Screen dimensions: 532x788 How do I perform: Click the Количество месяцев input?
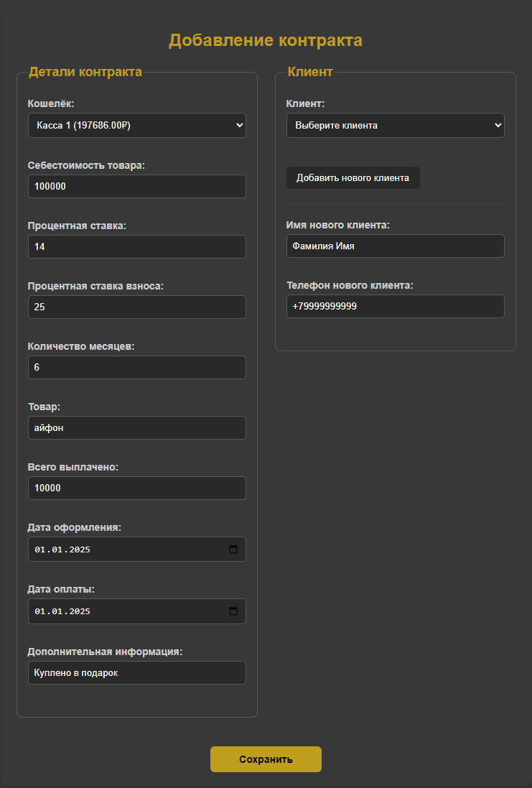point(136,367)
